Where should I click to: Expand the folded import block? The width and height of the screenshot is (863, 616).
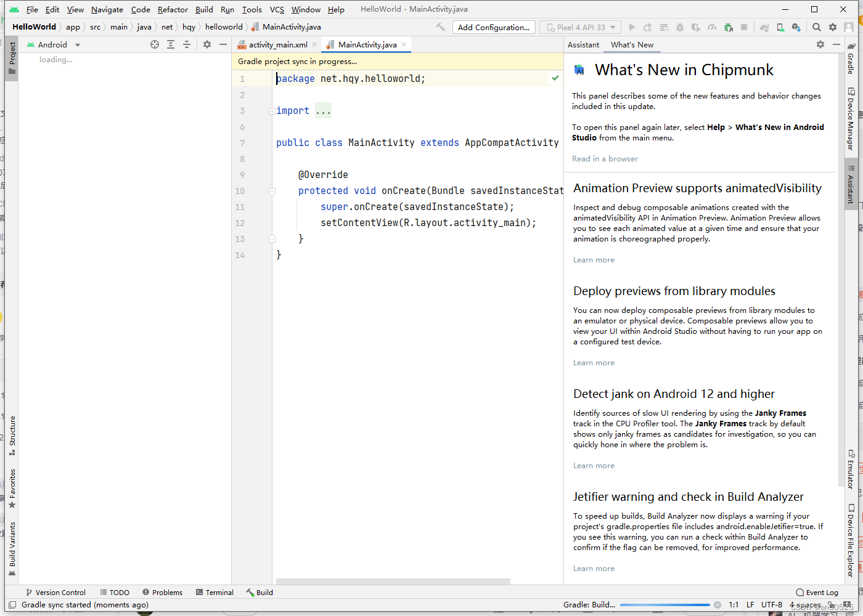tap(272, 111)
